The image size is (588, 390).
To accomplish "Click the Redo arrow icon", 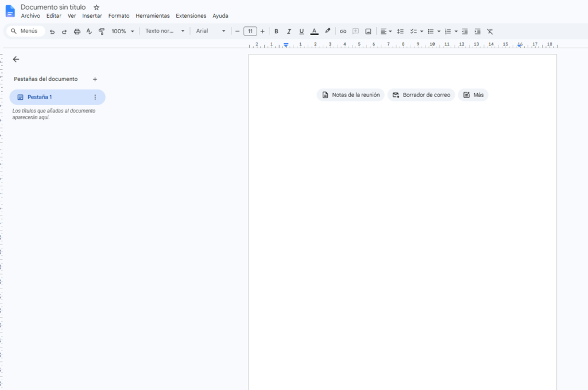I will (64, 32).
